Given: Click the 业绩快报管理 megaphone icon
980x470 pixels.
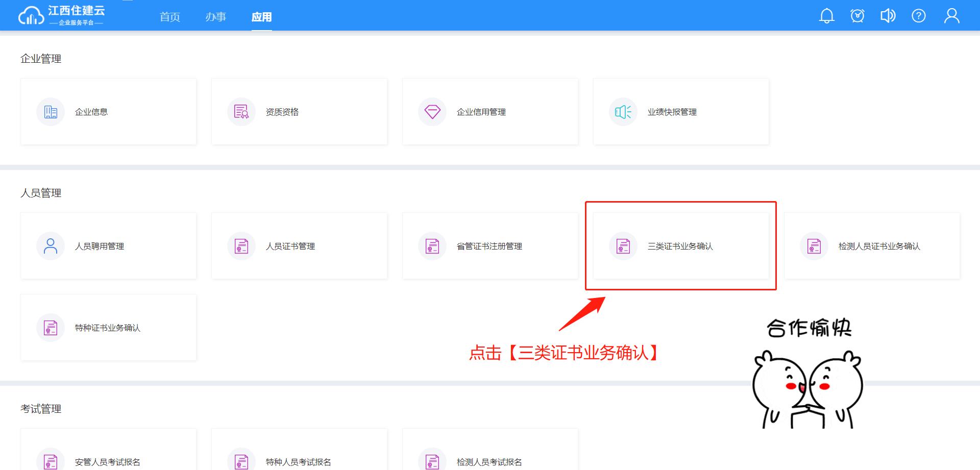Looking at the screenshot, I should point(623,112).
